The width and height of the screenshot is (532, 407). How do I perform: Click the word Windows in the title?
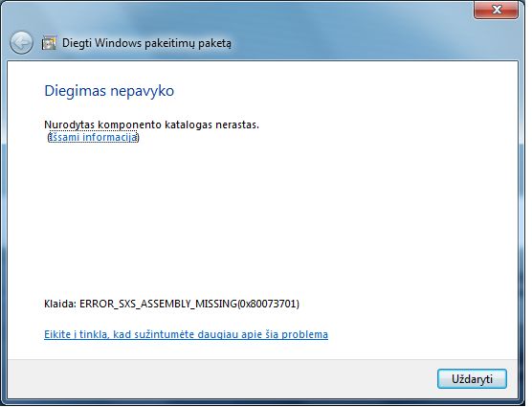pyautogui.click(x=118, y=43)
